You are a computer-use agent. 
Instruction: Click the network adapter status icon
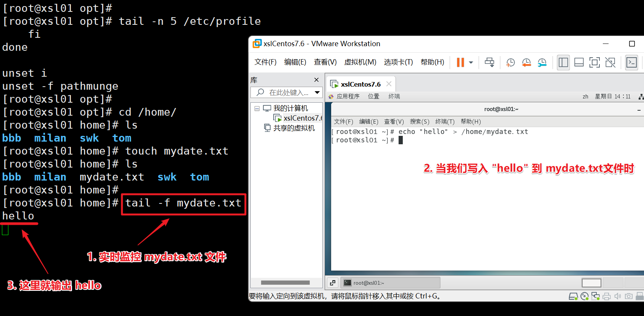coord(596,297)
